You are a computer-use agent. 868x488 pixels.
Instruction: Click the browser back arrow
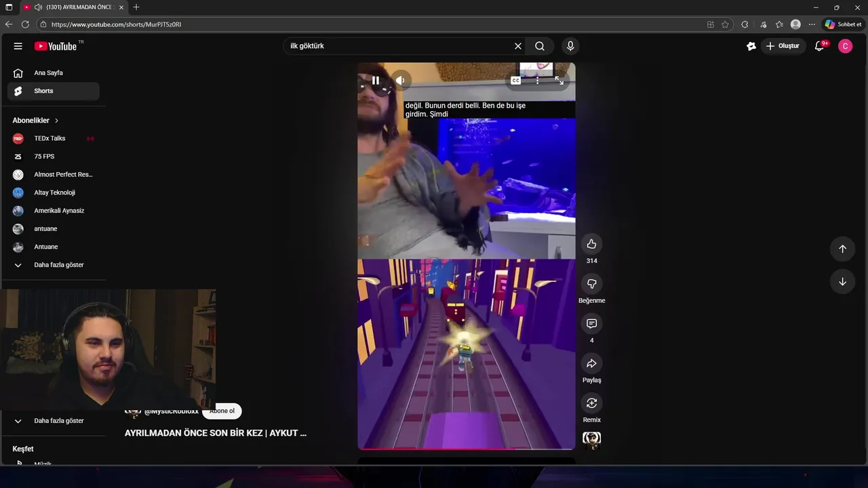coord(9,24)
